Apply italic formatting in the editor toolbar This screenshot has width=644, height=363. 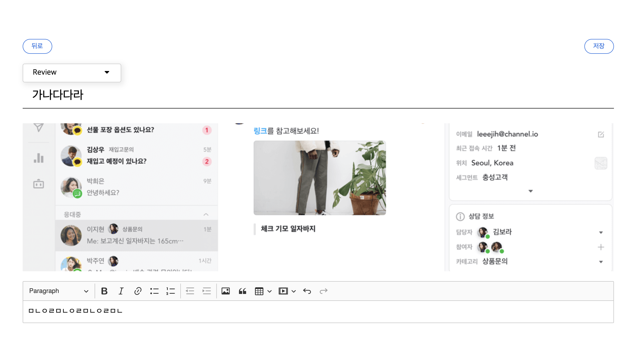tap(121, 291)
